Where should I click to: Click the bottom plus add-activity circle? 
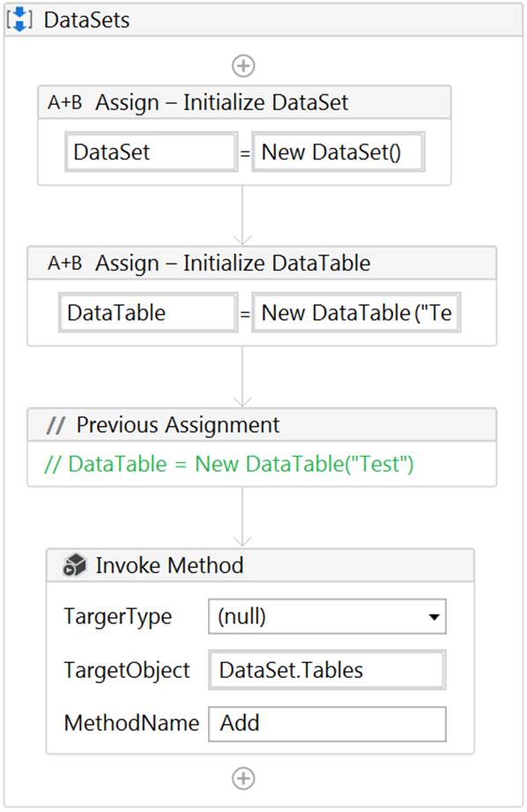coord(243,777)
